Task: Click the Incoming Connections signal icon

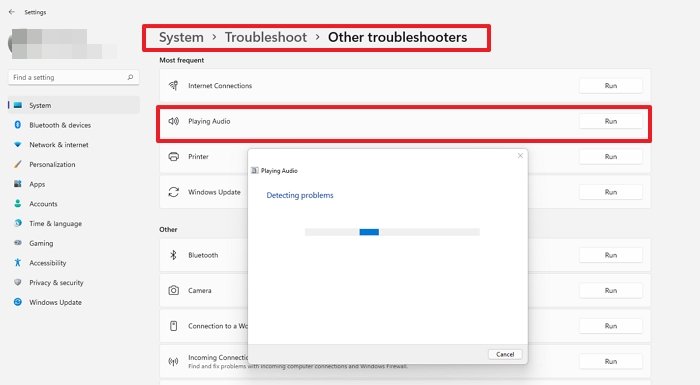Action: 173,361
